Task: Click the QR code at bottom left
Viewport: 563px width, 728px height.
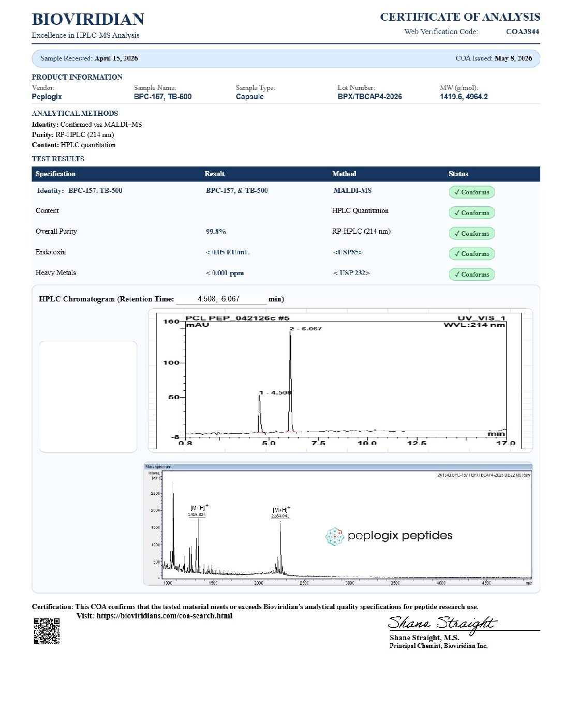Action: tap(47, 631)
